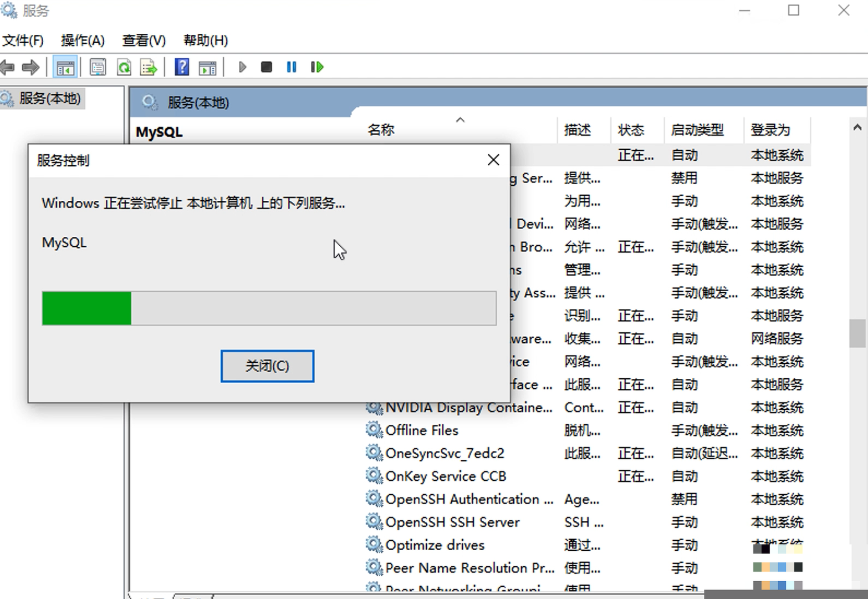Viewport: 868px width, 599px height.
Task: Sort services by the 名称 column header
Action: click(x=381, y=130)
